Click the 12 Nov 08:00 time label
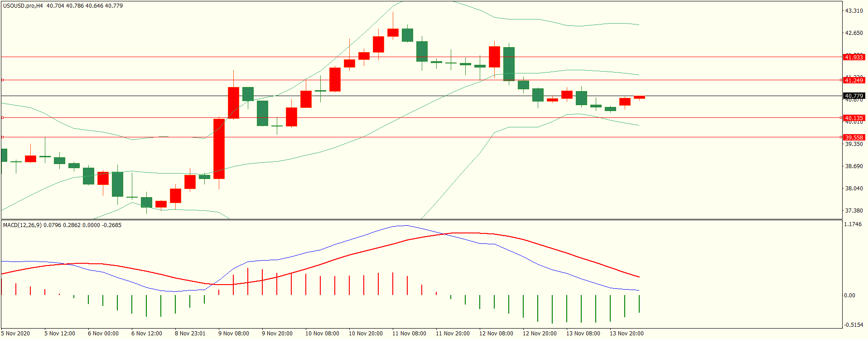Screen dimensions: 868x339 496,334
